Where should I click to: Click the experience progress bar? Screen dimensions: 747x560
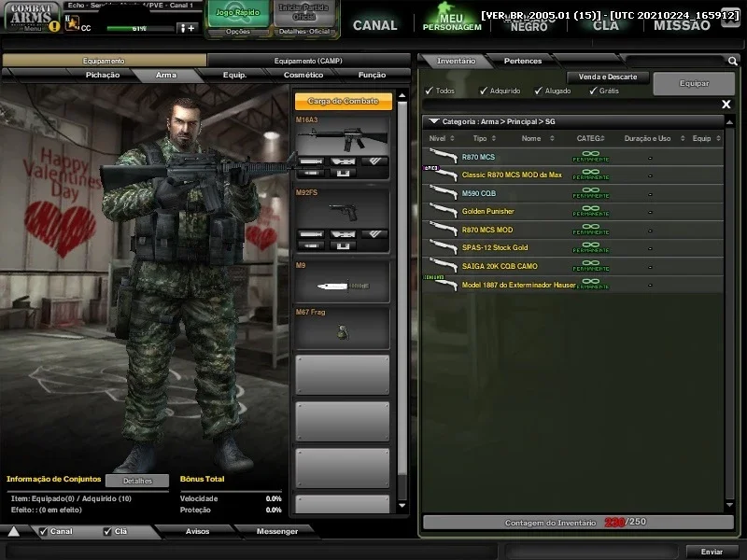click(140, 29)
